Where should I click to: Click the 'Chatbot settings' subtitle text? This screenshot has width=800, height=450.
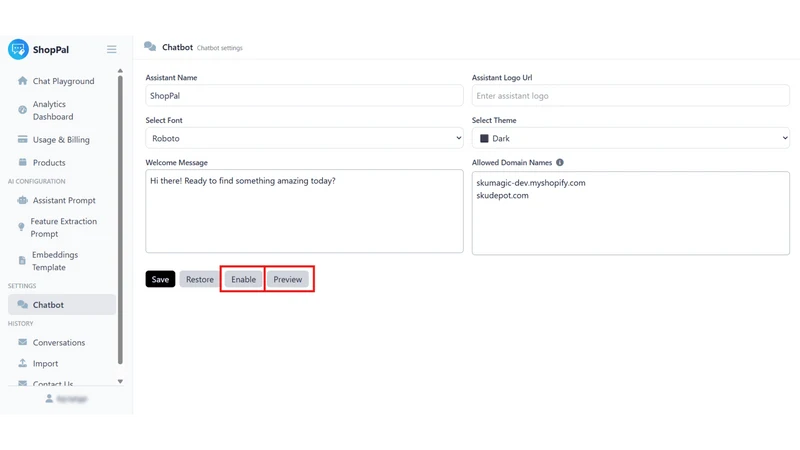point(220,48)
